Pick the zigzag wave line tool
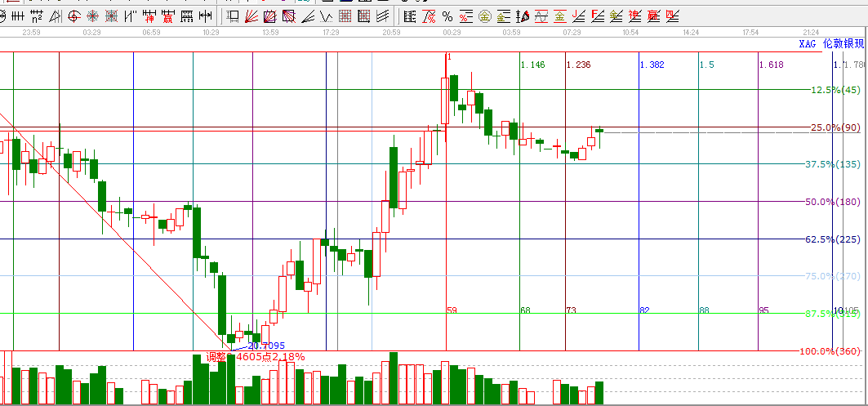The image size is (868, 406). [326, 16]
